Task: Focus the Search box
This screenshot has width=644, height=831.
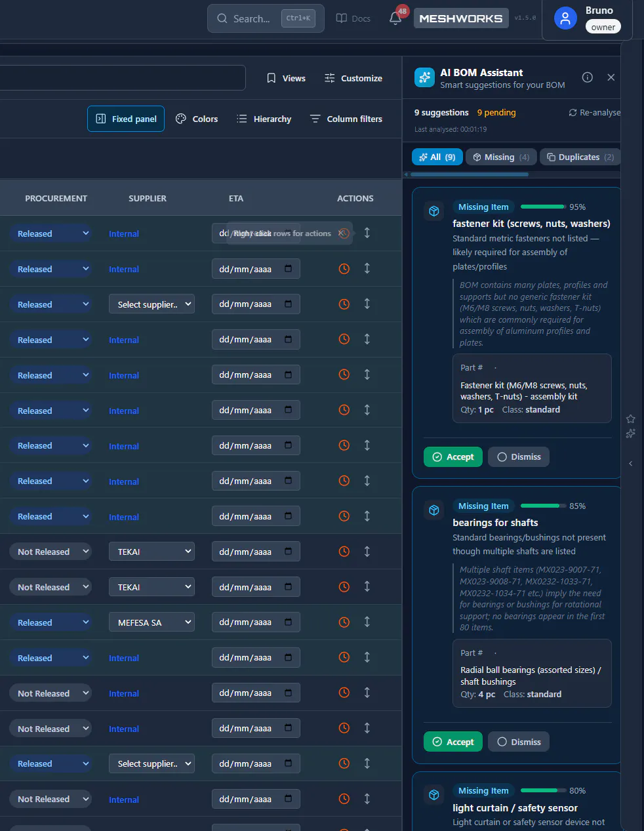Action: [x=266, y=18]
